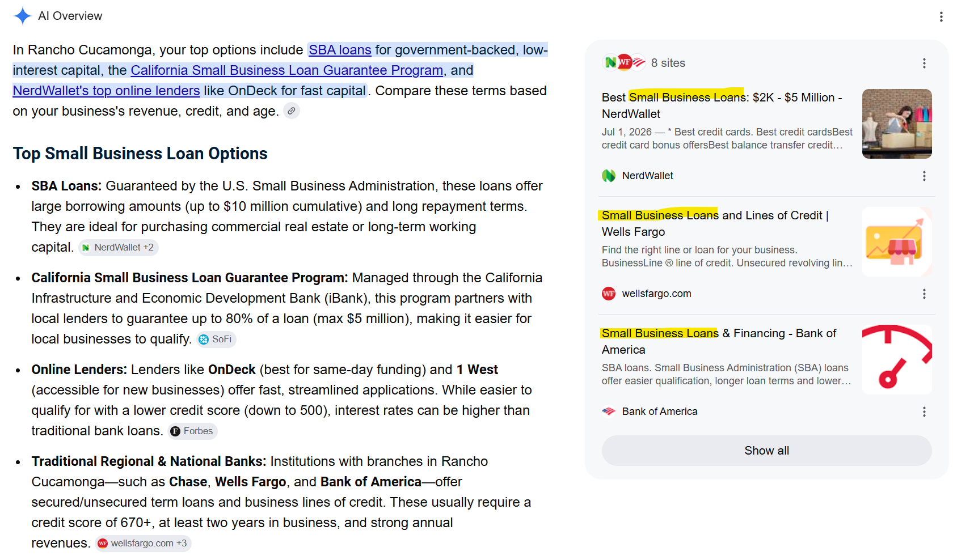Click the Bank of America source name
Image resolution: width=974 pixels, height=560 pixels.
pyautogui.click(x=660, y=411)
